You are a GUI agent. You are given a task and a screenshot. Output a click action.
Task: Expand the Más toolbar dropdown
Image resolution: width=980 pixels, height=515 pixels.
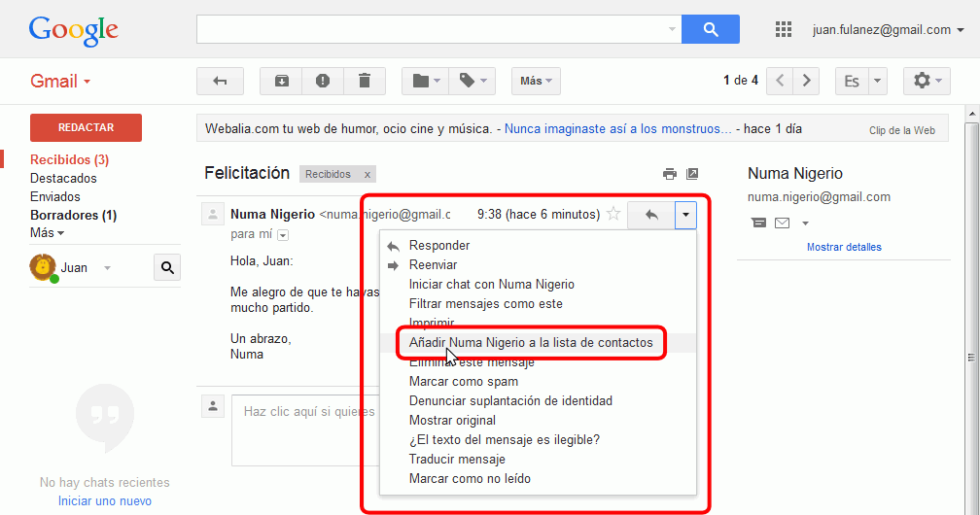[536, 81]
